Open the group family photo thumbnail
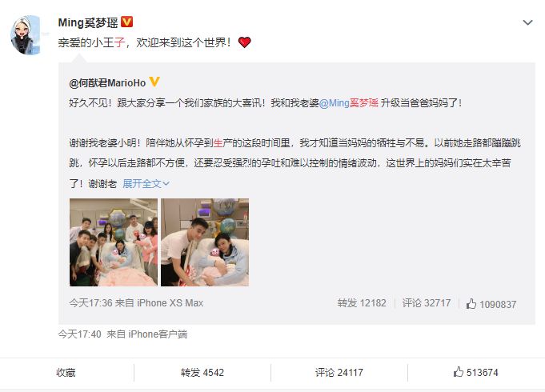Screen dimensions: 545x392 click(114, 242)
